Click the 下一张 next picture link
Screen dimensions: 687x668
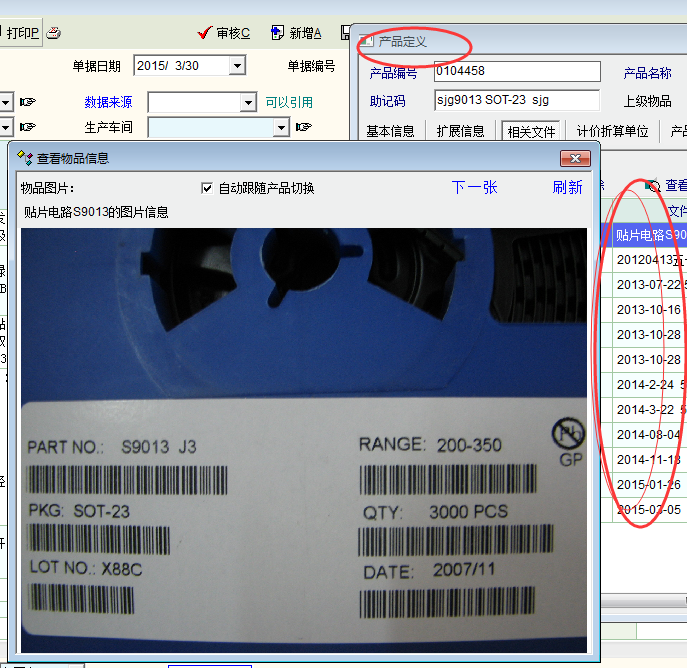(x=474, y=188)
